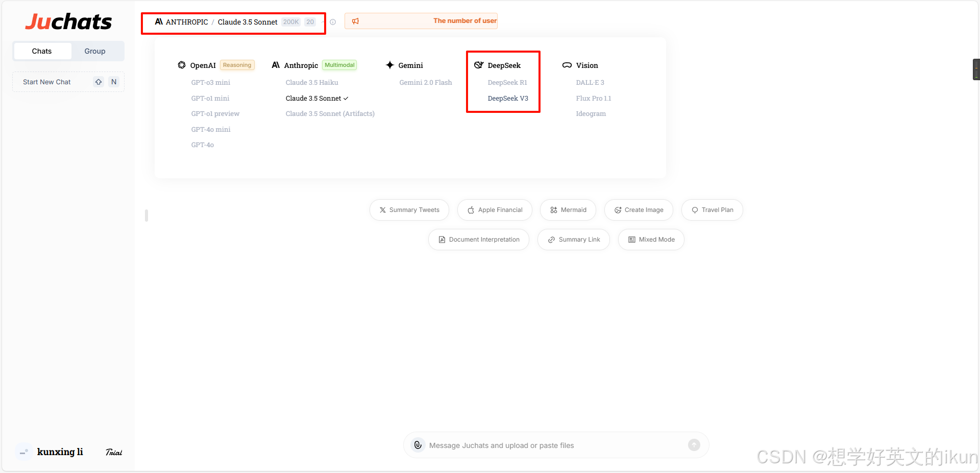Open kunxing li profile name
The height and width of the screenshot is (473, 980).
pyautogui.click(x=60, y=452)
